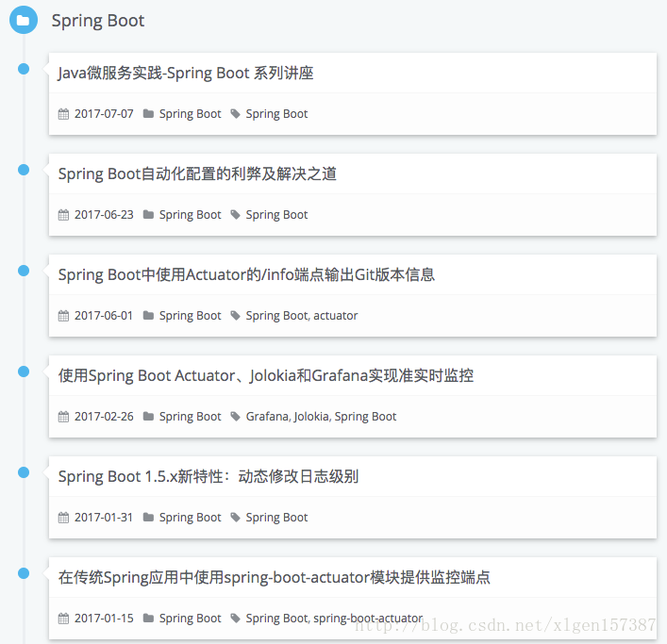
Task: Select the 'spring-boot-actuator' tag link
Action: pyautogui.click(x=368, y=618)
